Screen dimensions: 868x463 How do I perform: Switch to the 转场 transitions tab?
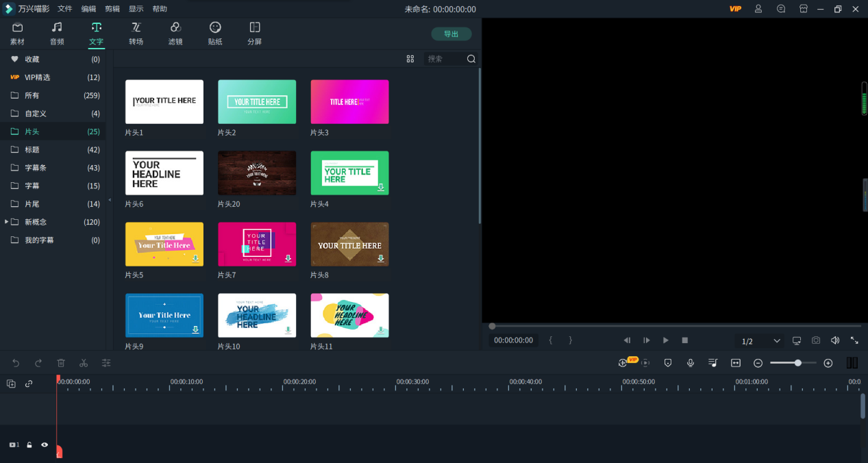click(136, 33)
